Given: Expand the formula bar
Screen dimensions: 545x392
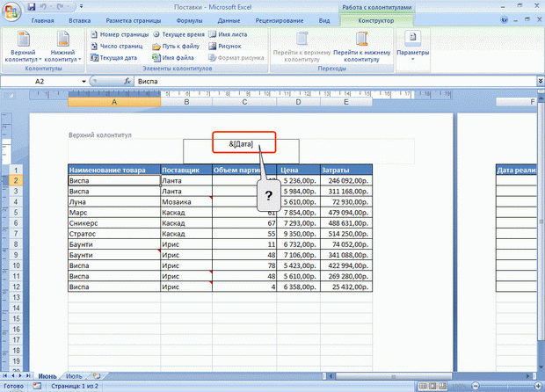Looking at the screenshot, I should click(x=541, y=81).
